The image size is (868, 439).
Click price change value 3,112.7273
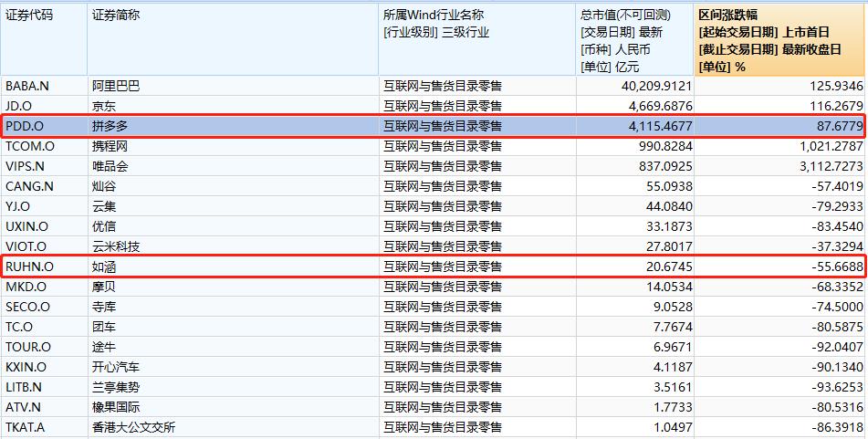832,166
